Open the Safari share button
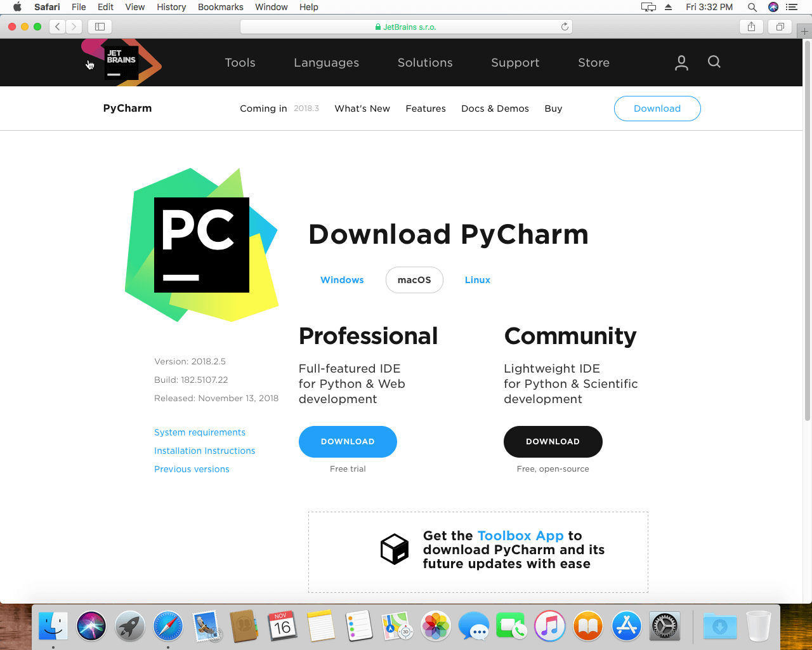This screenshot has height=650, width=812. click(x=751, y=27)
